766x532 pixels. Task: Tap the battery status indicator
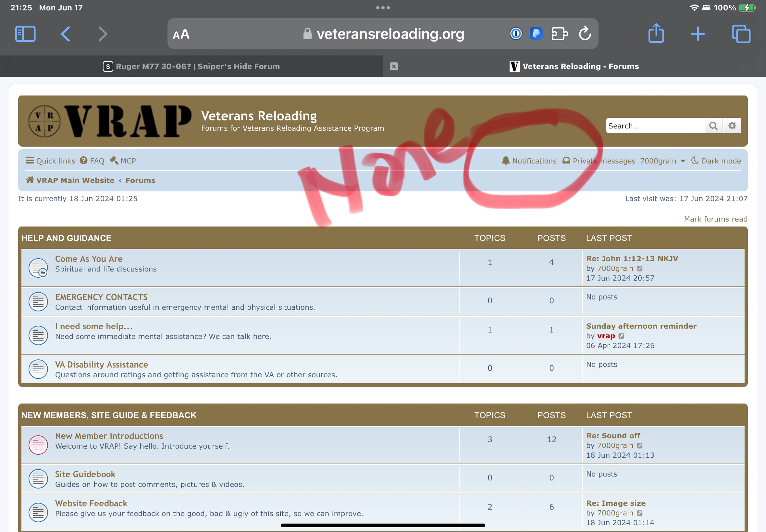click(x=747, y=8)
